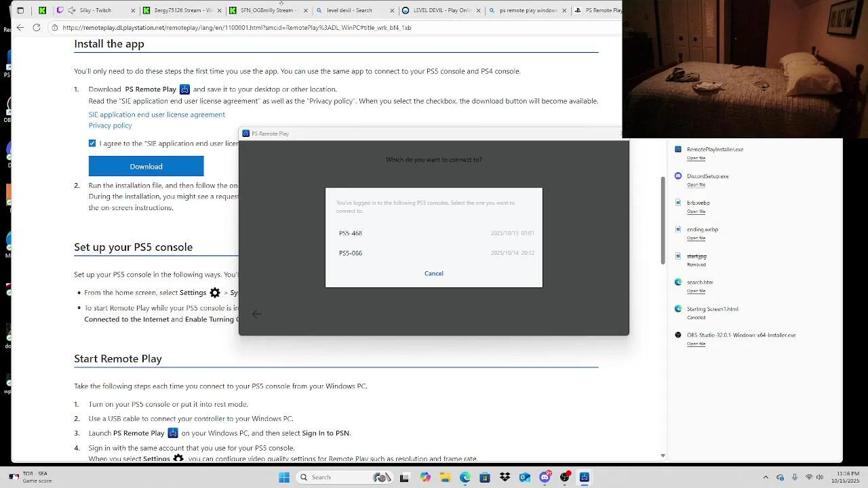Open the SIE application end user license agreement link
Screen dimensions: 868x488
pos(157,115)
